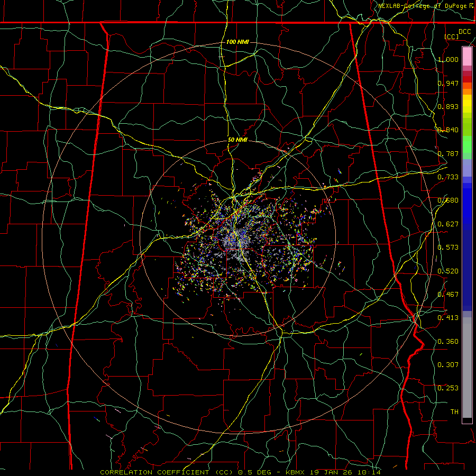Image resolution: width=476 pixels, height=476 pixels.
Task: Click the "DCC" label above color bar
Action: click(x=464, y=32)
